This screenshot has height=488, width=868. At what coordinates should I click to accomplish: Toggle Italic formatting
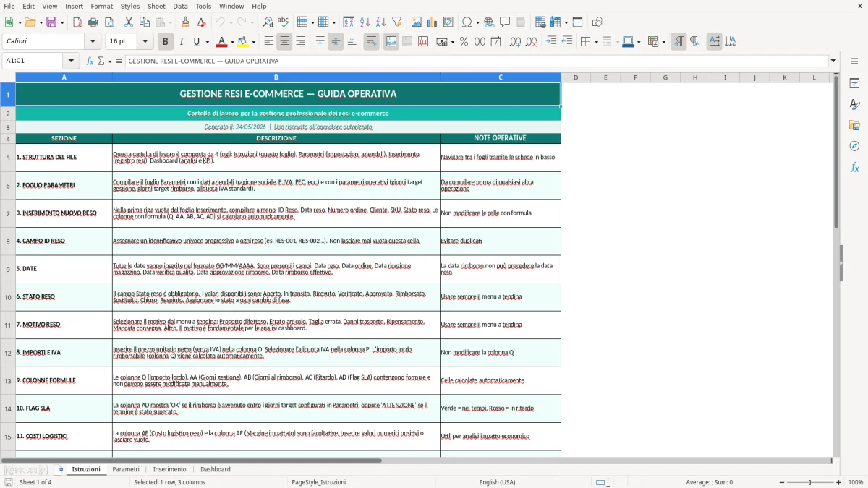coord(181,42)
